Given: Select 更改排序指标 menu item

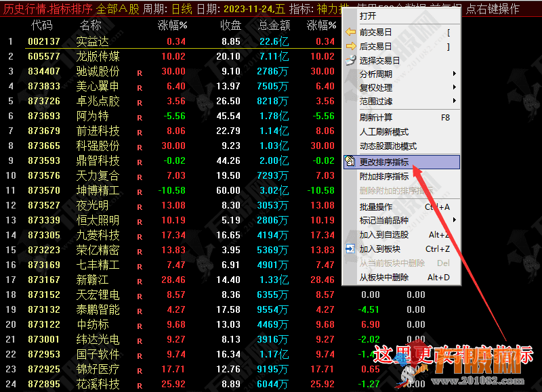Looking at the screenshot, I should coord(402,162).
